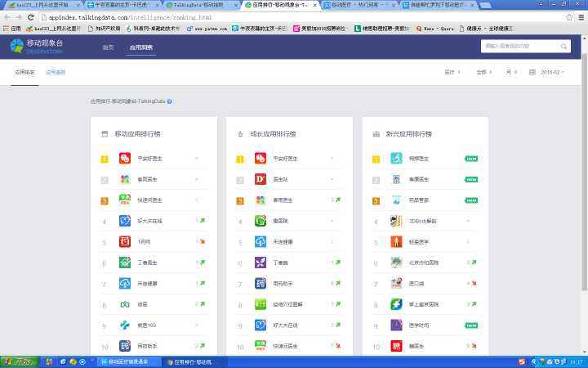Open the red 1药网 app icon
The height and width of the screenshot is (368, 588).
coord(125,241)
